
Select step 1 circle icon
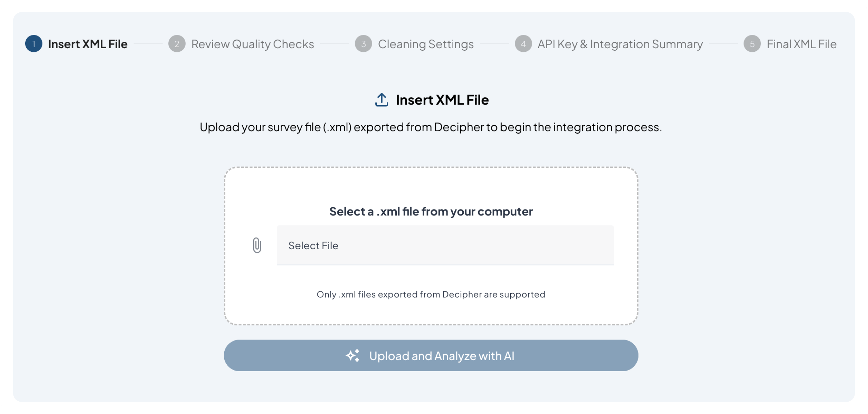34,44
